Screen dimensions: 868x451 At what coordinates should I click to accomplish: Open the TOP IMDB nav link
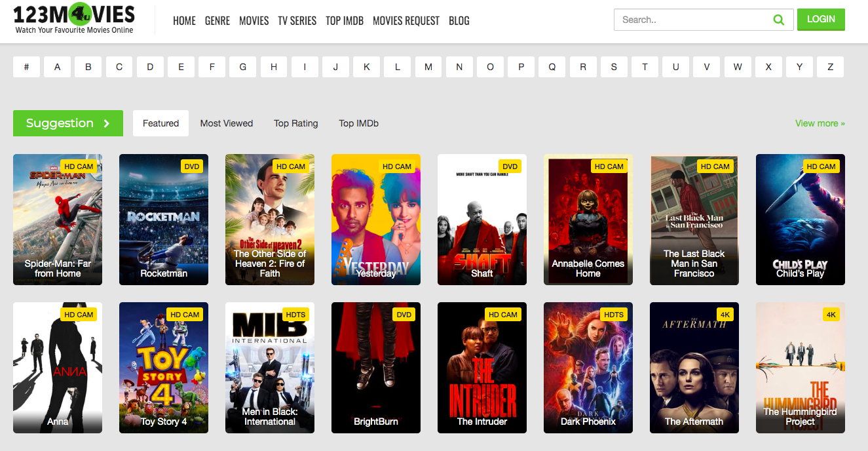344,21
